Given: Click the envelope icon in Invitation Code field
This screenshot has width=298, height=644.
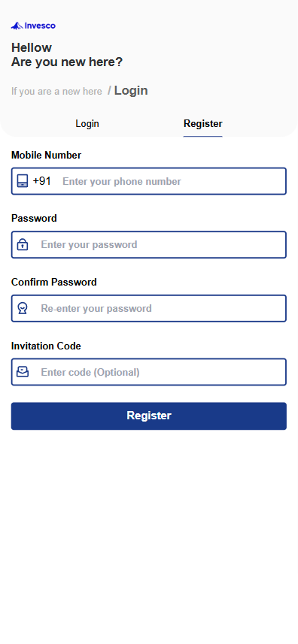Looking at the screenshot, I should (23, 372).
